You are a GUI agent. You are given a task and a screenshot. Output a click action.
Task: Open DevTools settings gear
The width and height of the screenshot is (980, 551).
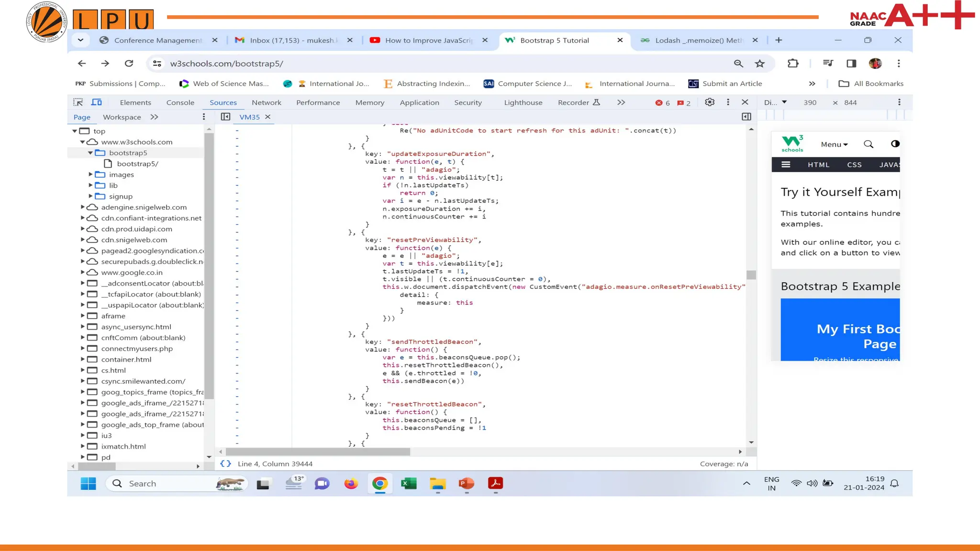[710, 102]
